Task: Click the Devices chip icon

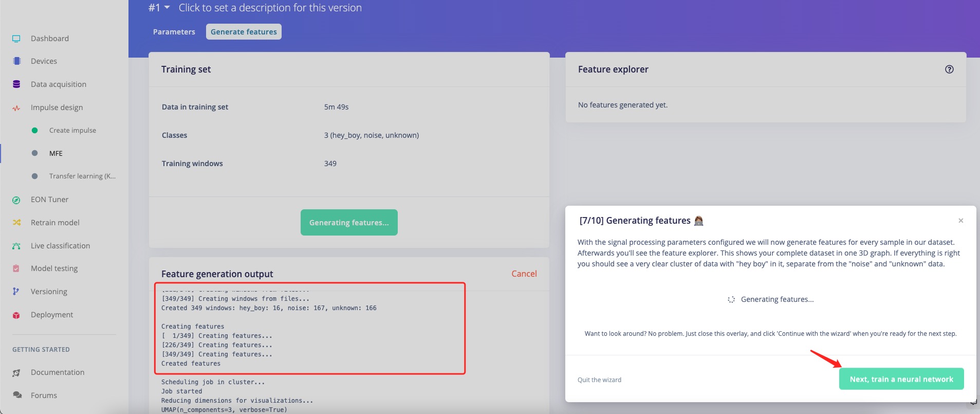Action: coord(16,61)
